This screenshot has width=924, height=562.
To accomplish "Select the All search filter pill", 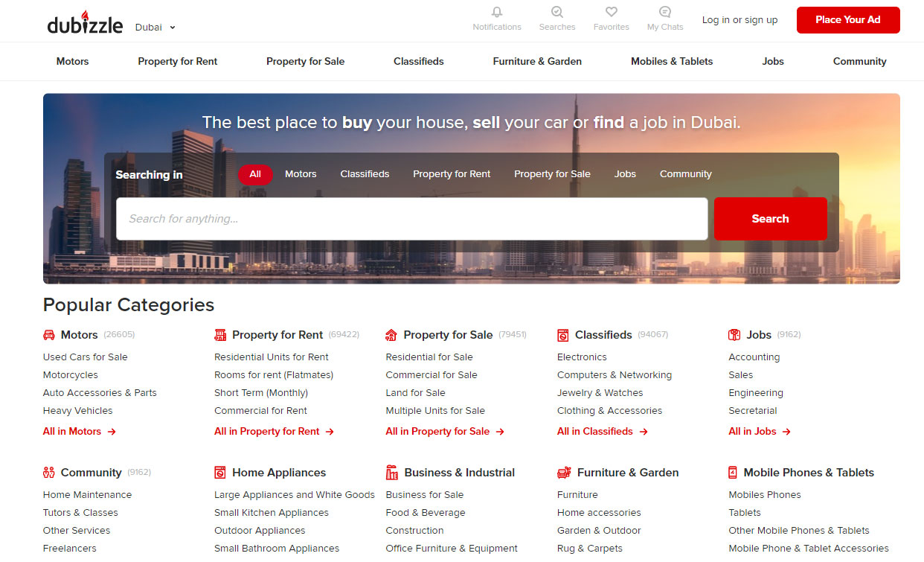I will pos(255,174).
